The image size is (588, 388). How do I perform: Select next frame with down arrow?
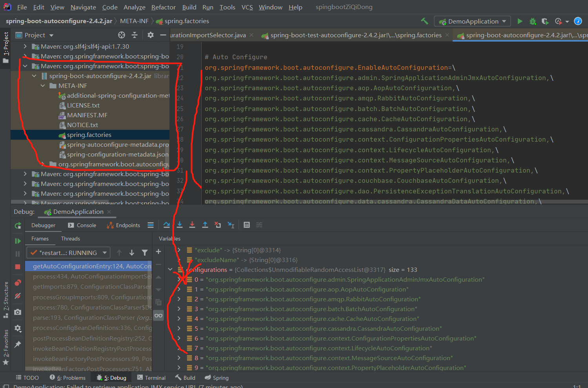(132, 253)
